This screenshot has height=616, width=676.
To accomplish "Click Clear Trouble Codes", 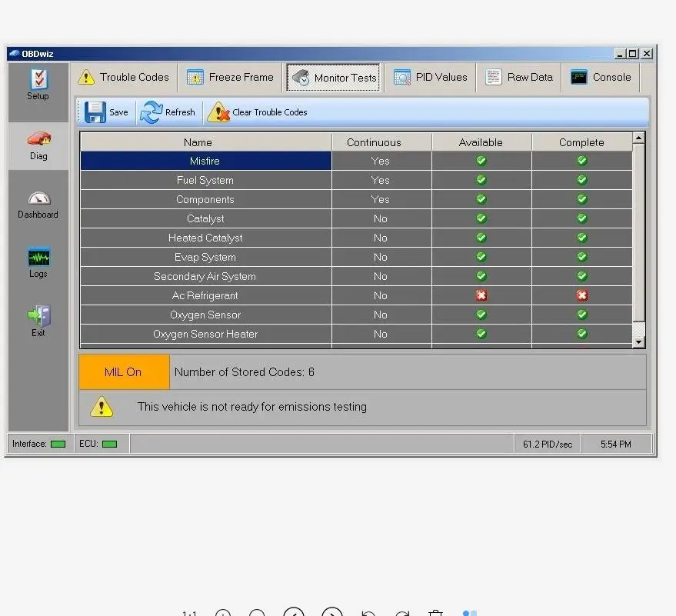I will coord(258,112).
